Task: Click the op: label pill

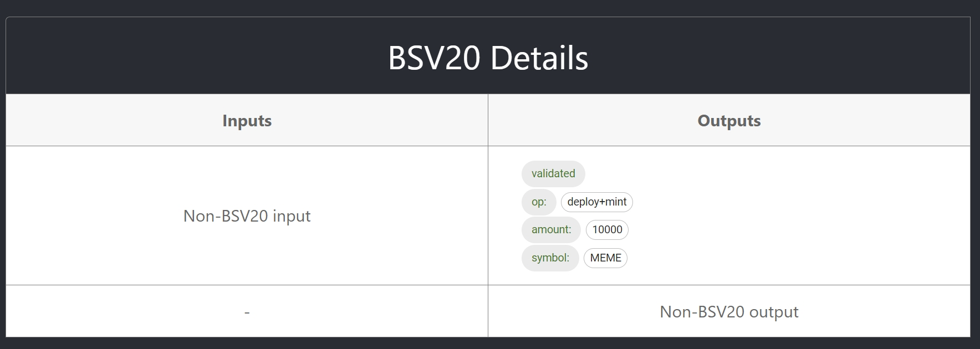Action: 539,202
